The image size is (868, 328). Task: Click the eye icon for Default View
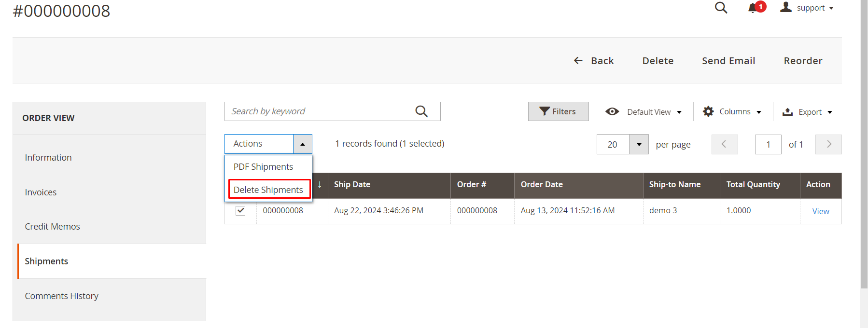(612, 111)
